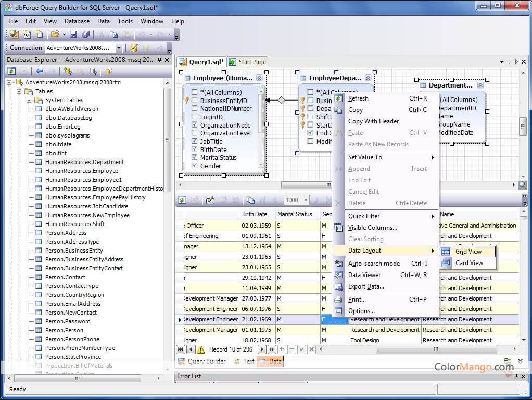Select Copy With Header menu entry
Image resolution: width=532 pixels, height=400 pixels.
coord(385,121)
